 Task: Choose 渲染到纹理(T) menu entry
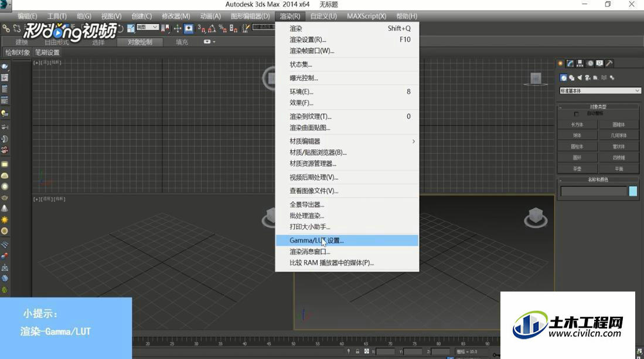pyautogui.click(x=347, y=116)
